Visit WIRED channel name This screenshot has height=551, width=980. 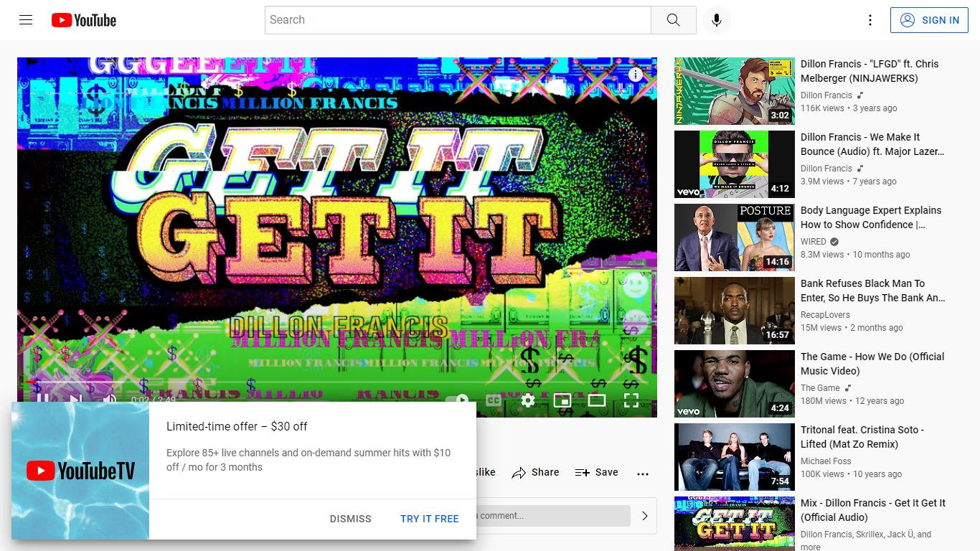click(x=814, y=242)
